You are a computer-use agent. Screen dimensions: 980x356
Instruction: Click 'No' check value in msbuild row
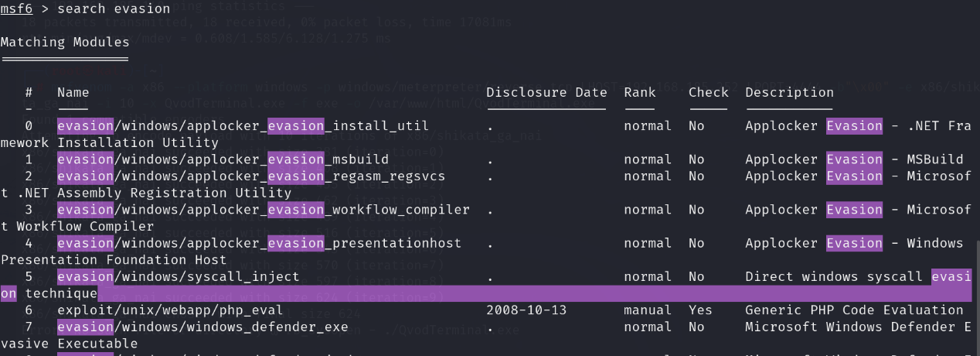(696, 159)
